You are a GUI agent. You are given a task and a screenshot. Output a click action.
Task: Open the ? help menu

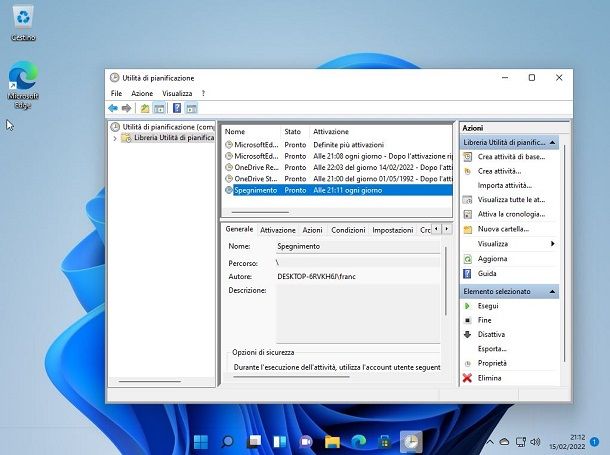coord(203,93)
